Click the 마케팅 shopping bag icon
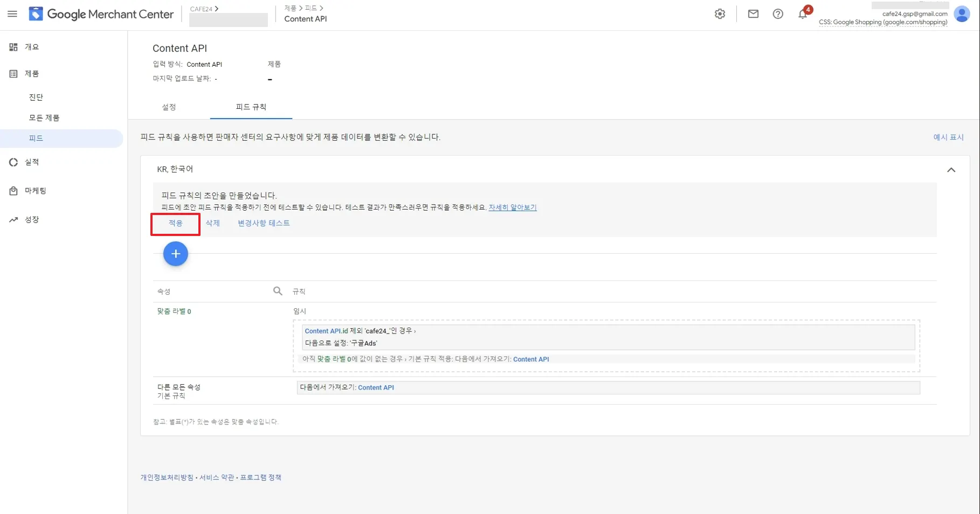The height and width of the screenshot is (514, 980). click(x=13, y=191)
